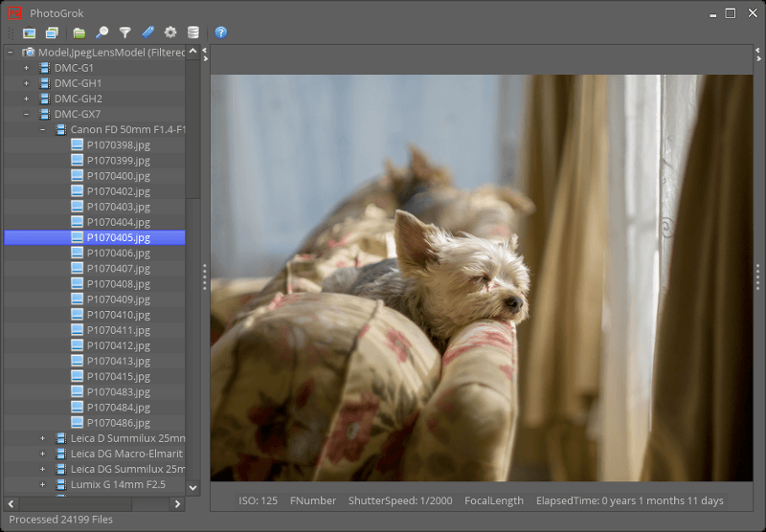Collapse the Model,JpegLensModel root node
This screenshot has height=532, width=766.
pyautogui.click(x=11, y=53)
